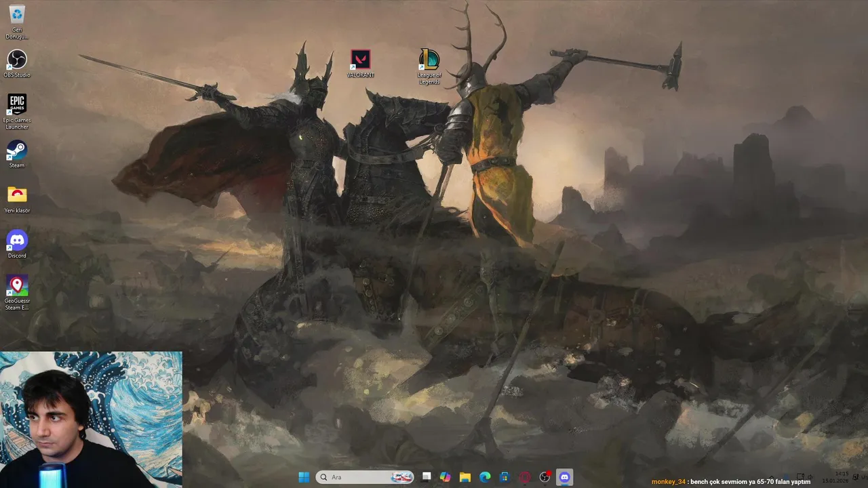Switch to Discord in the taskbar
Image resolution: width=868 pixels, height=488 pixels.
click(564, 477)
